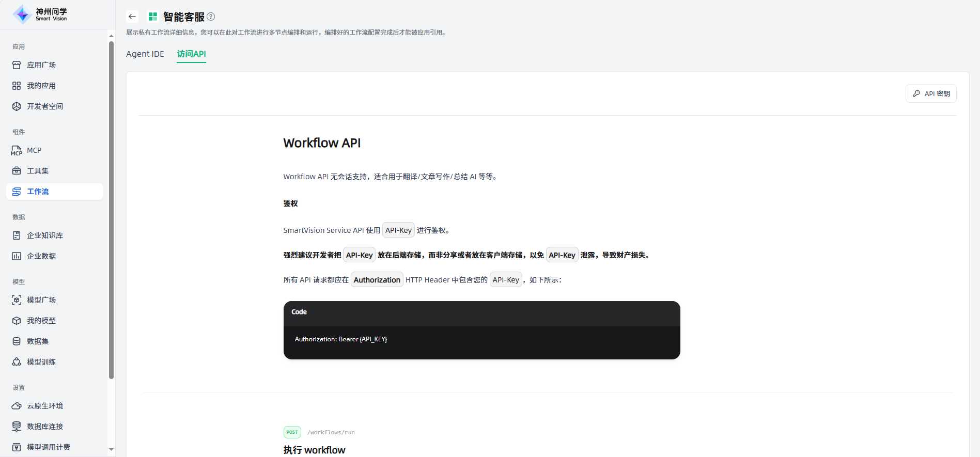Click 模型训练 sidebar entry
This screenshot has width=980, height=457.
(x=41, y=362)
